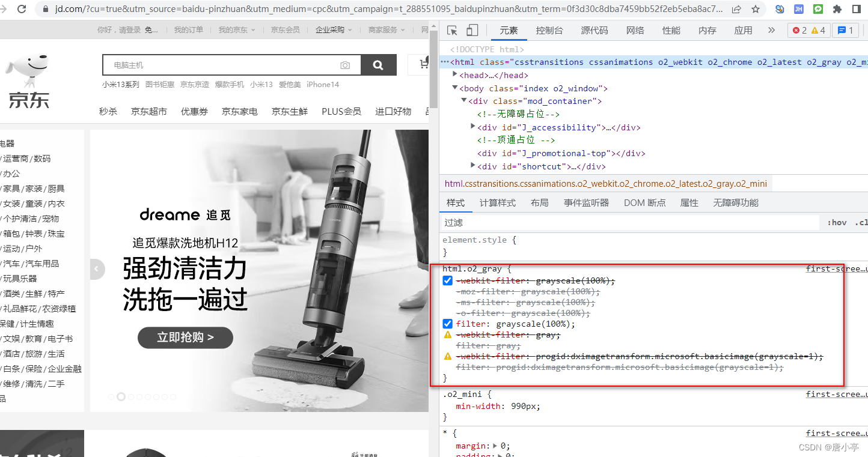
Task: Open the green chat-bubble extension icon
Action: pyautogui.click(x=818, y=9)
